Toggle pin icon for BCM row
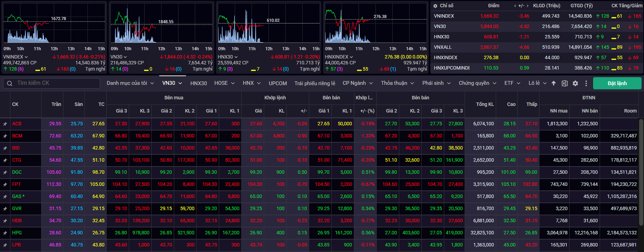The height and width of the screenshot is (252, 644). point(5,136)
